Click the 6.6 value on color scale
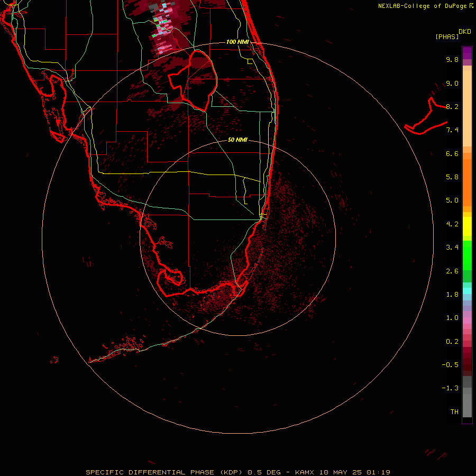This screenshot has height=476, width=476. (452, 153)
